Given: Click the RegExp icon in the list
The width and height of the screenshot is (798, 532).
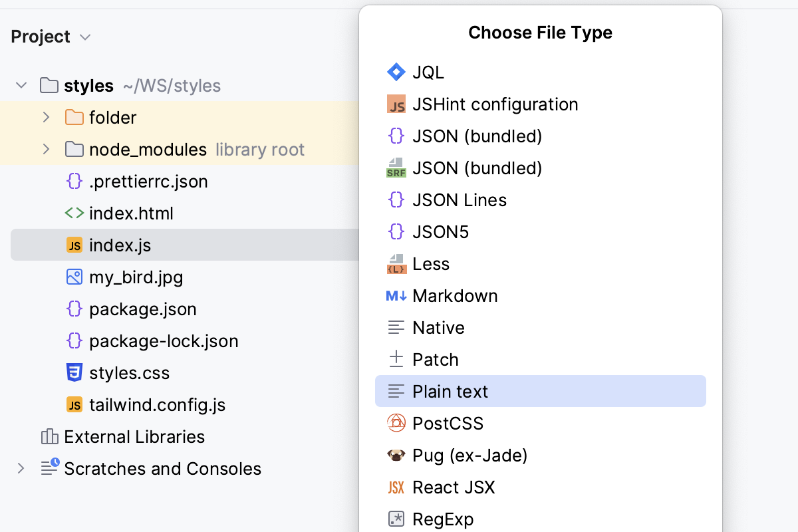Looking at the screenshot, I should pos(396,519).
